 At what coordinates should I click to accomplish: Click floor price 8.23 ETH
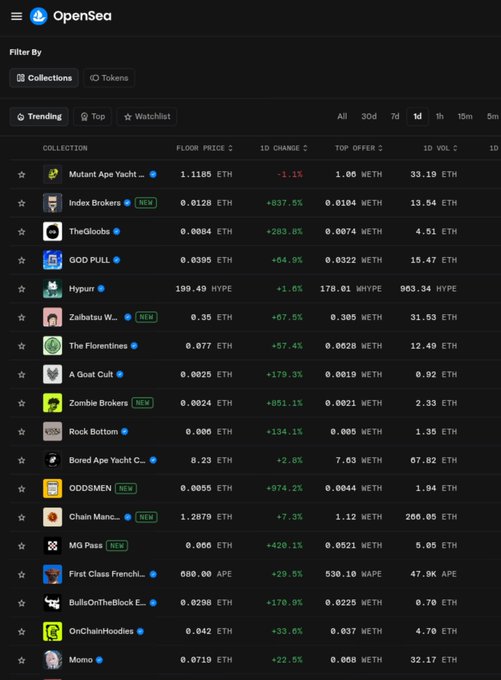click(x=211, y=460)
